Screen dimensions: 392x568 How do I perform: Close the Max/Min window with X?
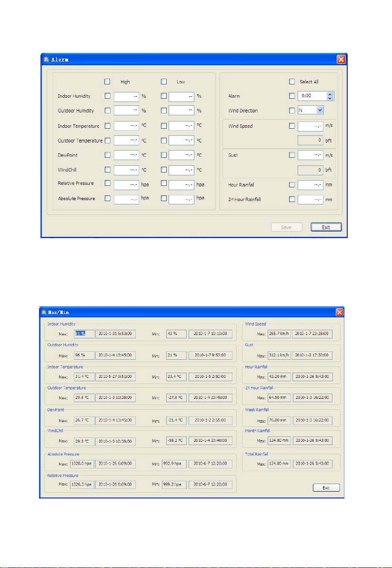(x=340, y=312)
